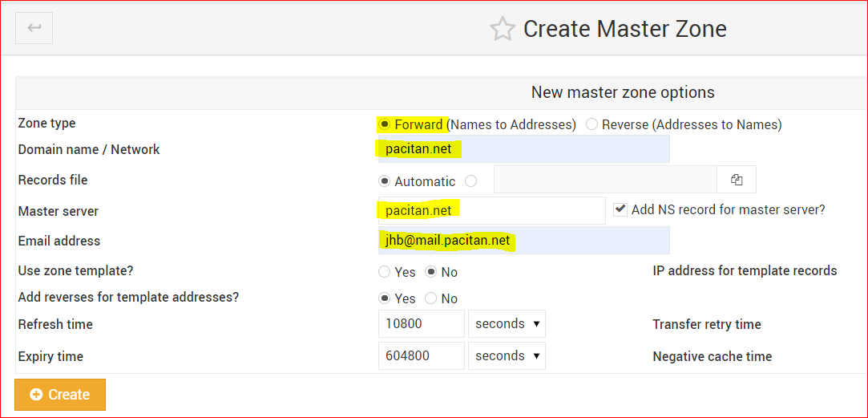868x418 pixels.
Task: Toggle Add NS record for master server checkbox
Action: [620, 209]
